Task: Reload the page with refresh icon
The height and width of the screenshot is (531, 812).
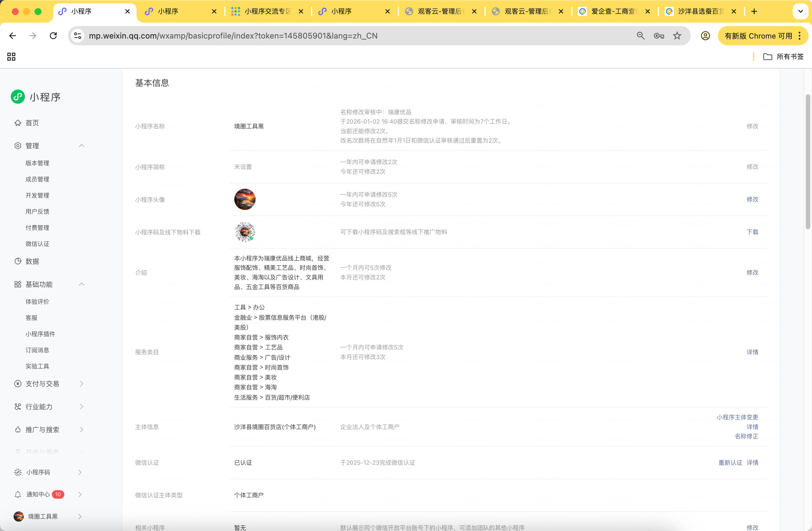Action: tap(53, 36)
